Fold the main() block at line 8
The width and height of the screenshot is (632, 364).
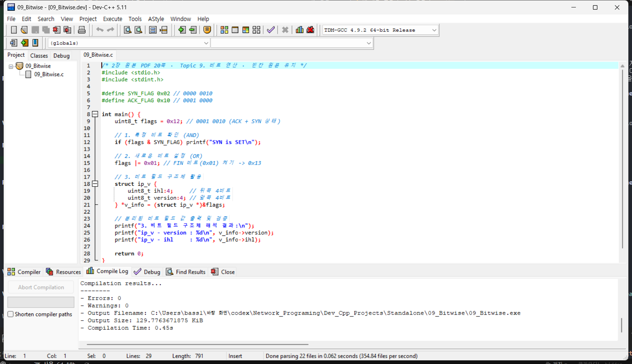(x=95, y=114)
